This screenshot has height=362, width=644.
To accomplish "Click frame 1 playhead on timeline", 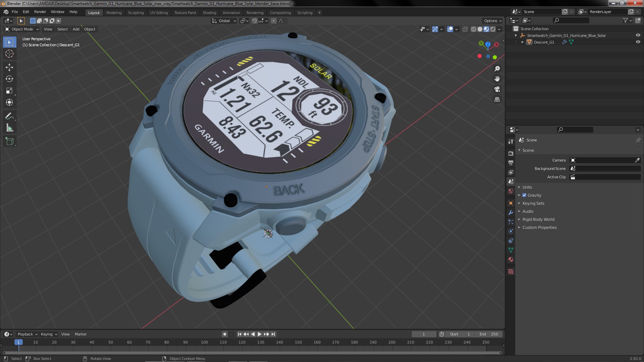I will click(18, 342).
